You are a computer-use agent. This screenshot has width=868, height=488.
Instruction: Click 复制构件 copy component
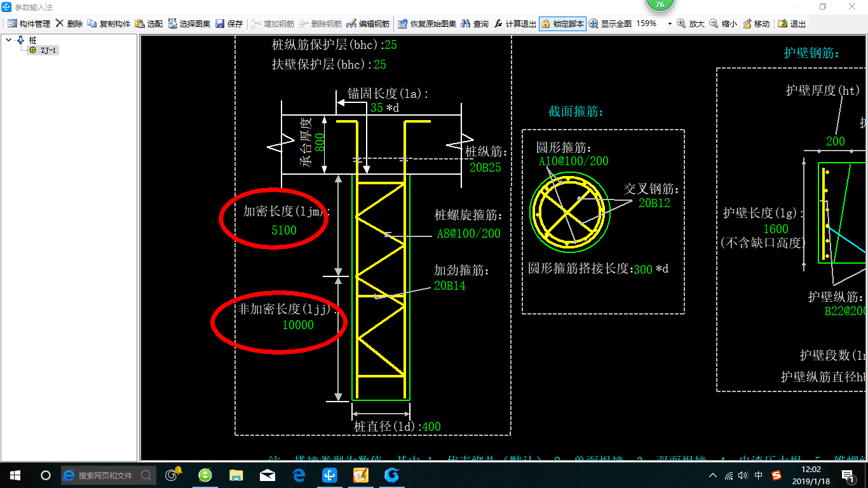click(109, 24)
